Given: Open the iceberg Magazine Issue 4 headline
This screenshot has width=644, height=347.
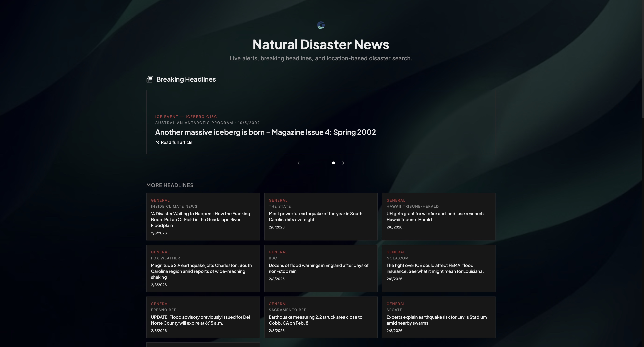Looking at the screenshot, I should [x=265, y=132].
